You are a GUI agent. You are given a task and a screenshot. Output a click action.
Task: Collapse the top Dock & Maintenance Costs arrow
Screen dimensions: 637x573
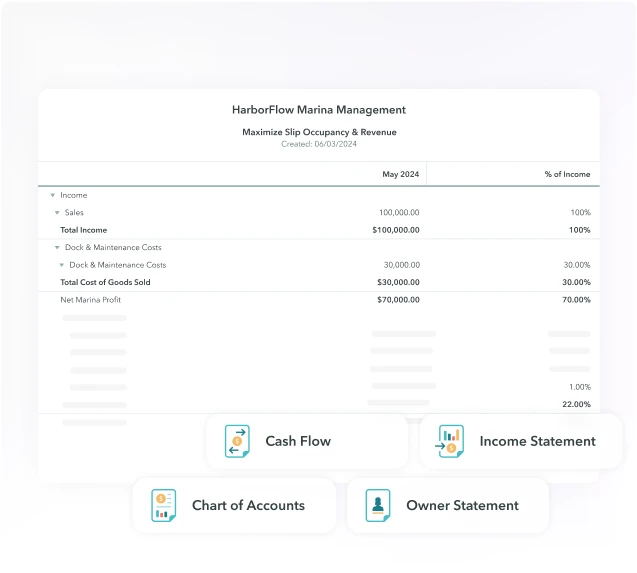point(57,247)
